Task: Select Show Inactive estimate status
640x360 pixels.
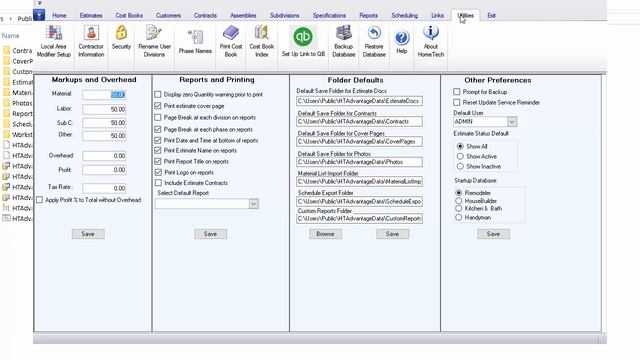Action: coord(460,167)
